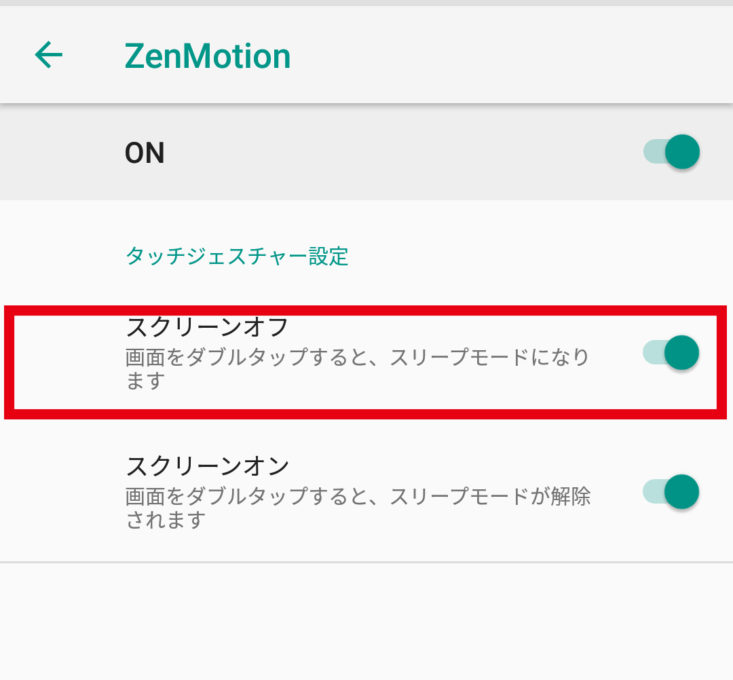Click the スクリーンオン description about waking from sleep
Viewport: 733px width, 680px height.
[x=357, y=495]
